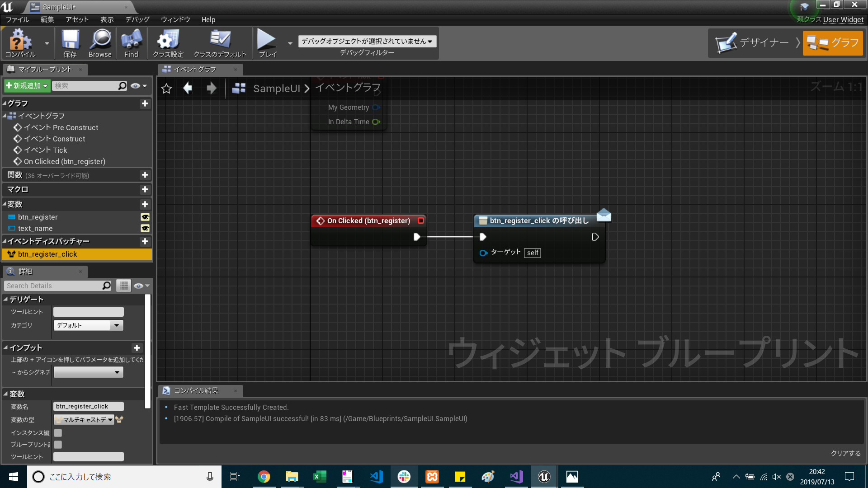
Task: Check the インスタンス編集可能 checkbox
Action: point(58,433)
